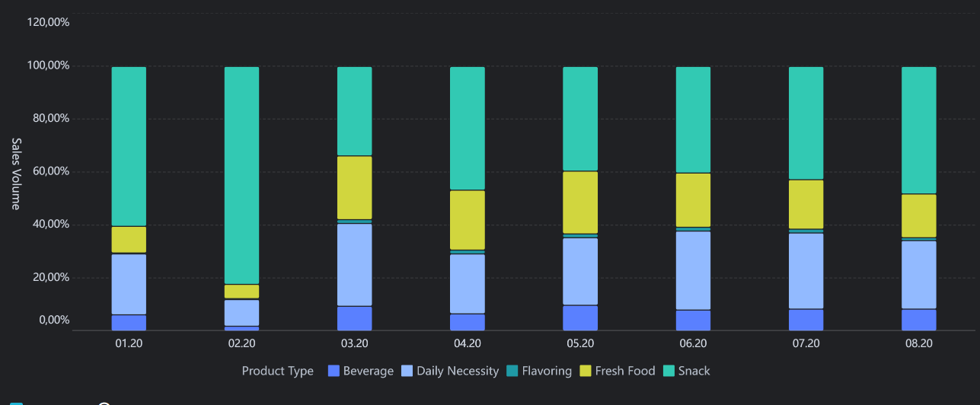Hide the Beverage series via its legend label
980x405 pixels.
pyautogui.click(x=369, y=372)
